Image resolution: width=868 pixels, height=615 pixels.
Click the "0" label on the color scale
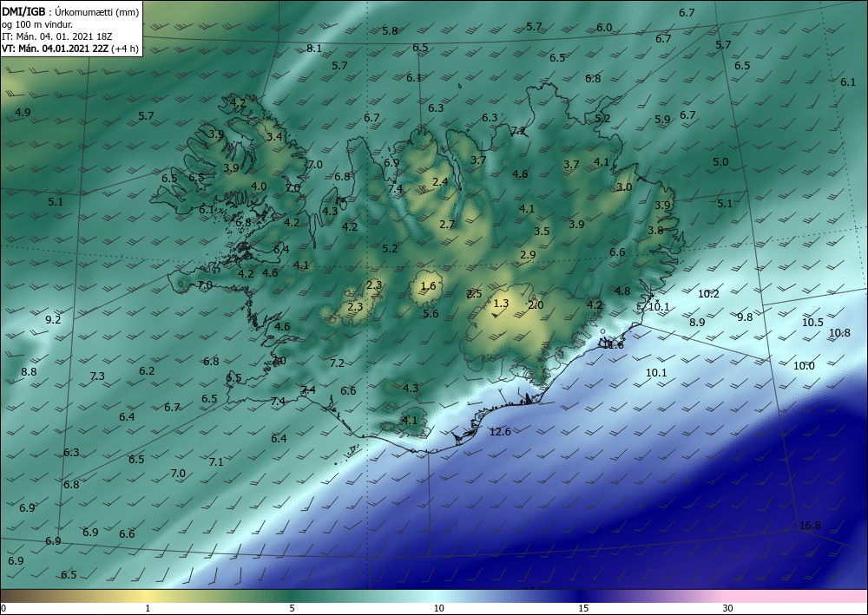pos(3,608)
